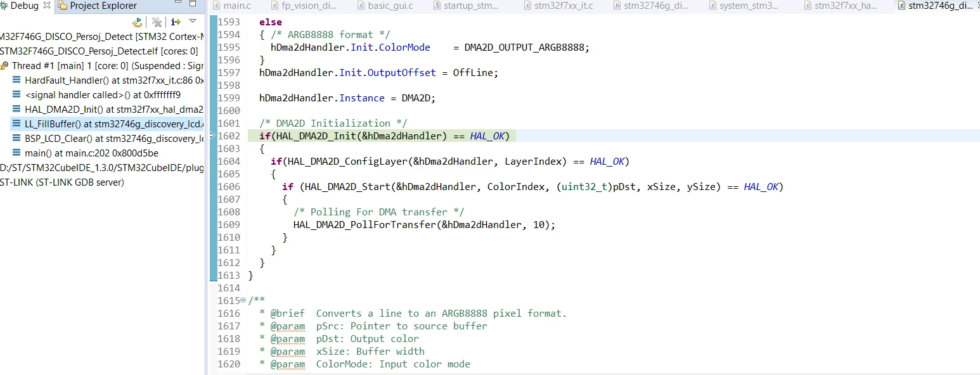The height and width of the screenshot is (375, 980).
Task: Click the else keyword on line 1593
Action: click(x=271, y=22)
